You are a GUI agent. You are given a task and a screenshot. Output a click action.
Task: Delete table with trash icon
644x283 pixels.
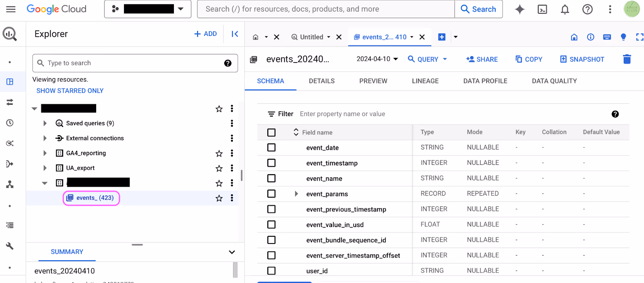click(x=627, y=59)
